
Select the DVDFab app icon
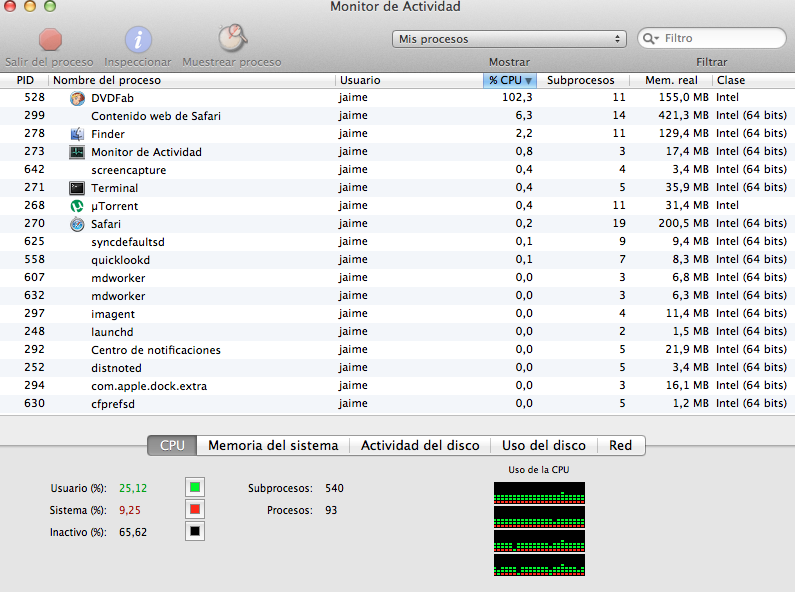[77, 98]
